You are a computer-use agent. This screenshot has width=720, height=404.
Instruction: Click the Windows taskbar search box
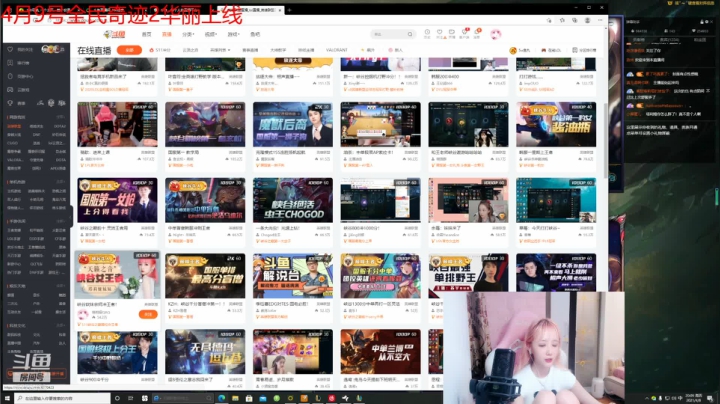coord(62,398)
